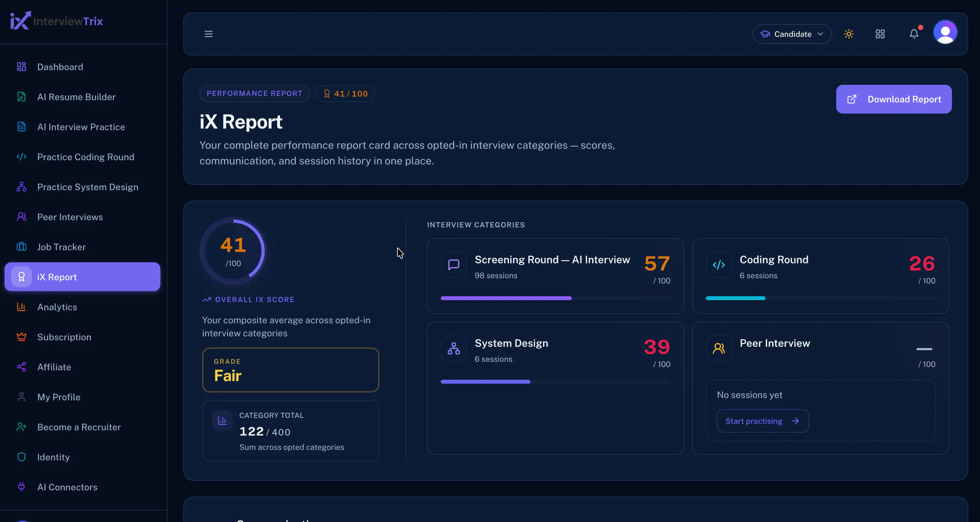980x522 pixels.
Task: Open user avatar profile menu
Action: click(945, 32)
